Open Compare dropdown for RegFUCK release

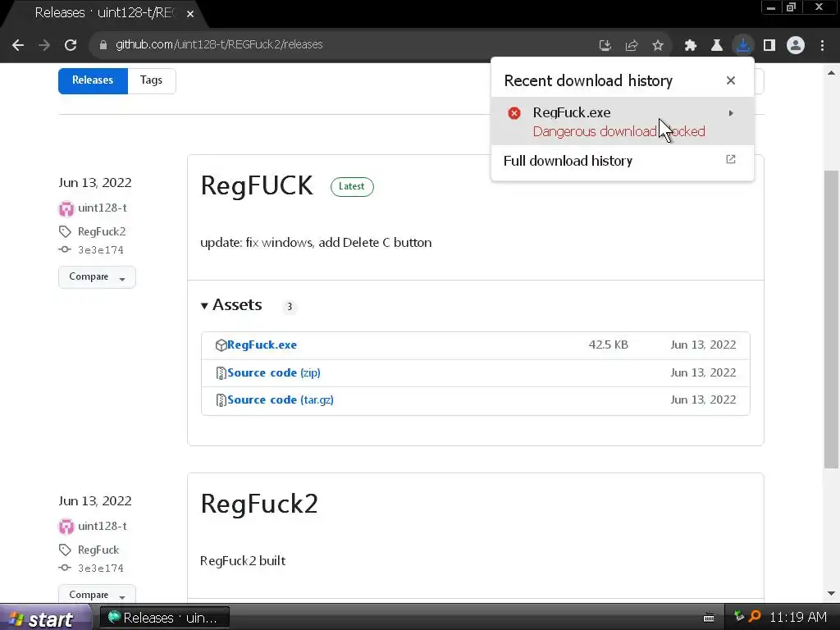click(97, 277)
